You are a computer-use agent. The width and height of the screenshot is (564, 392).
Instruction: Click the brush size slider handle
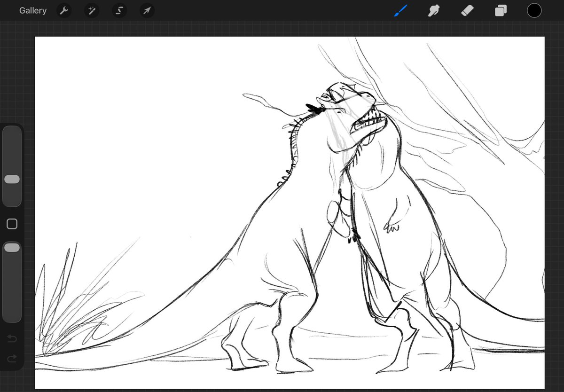[x=12, y=179]
